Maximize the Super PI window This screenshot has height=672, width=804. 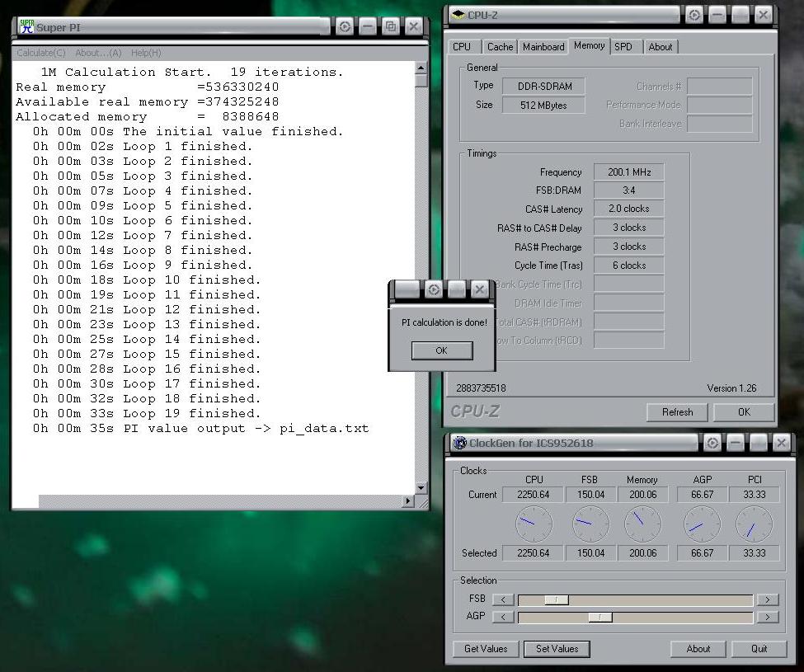click(x=390, y=26)
